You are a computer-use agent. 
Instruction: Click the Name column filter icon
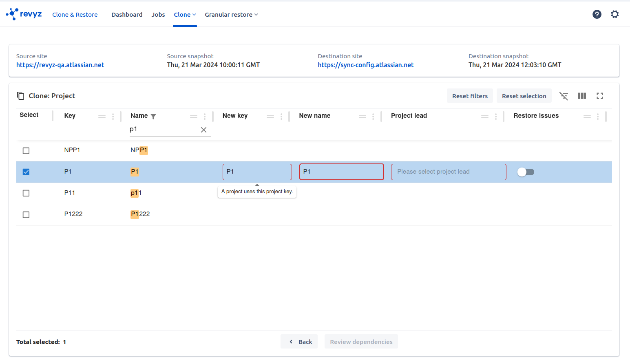click(153, 117)
